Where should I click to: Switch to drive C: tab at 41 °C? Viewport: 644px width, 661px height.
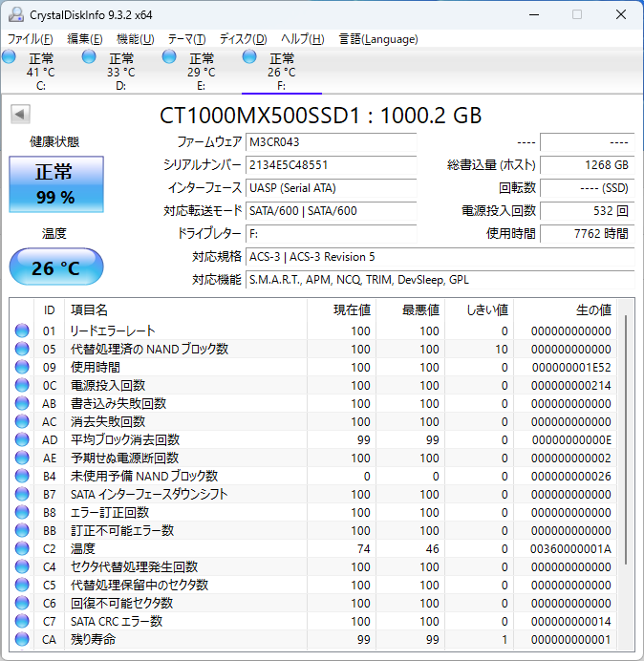[x=40, y=72]
